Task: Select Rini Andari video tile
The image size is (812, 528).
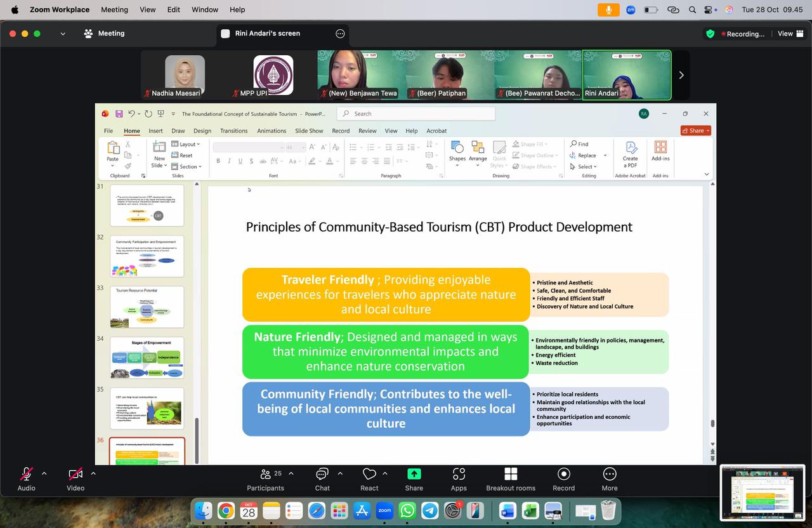Action: pos(627,75)
